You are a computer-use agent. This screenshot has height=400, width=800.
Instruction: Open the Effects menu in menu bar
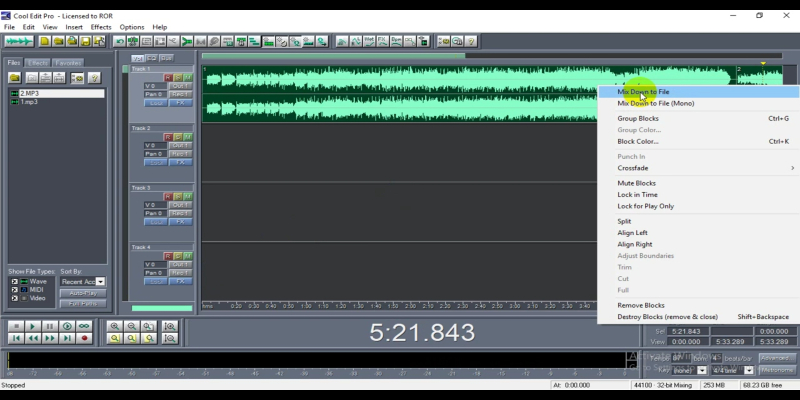[x=101, y=27]
